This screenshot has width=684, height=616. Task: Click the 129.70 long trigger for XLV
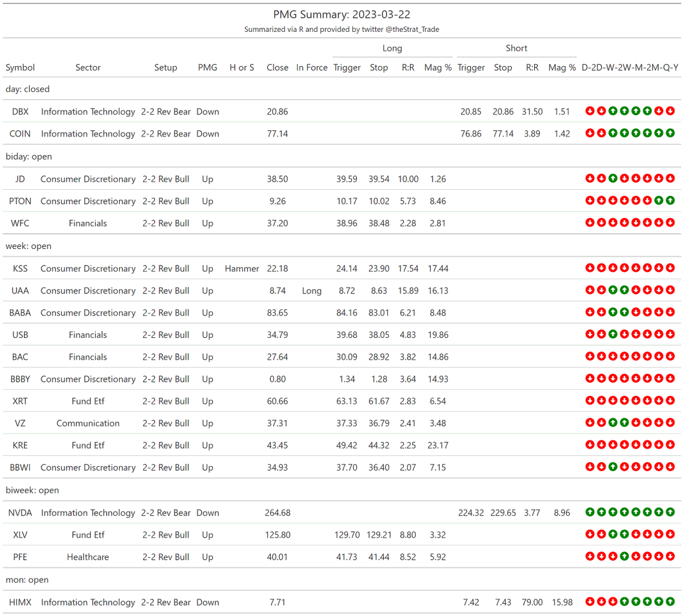[x=347, y=535]
